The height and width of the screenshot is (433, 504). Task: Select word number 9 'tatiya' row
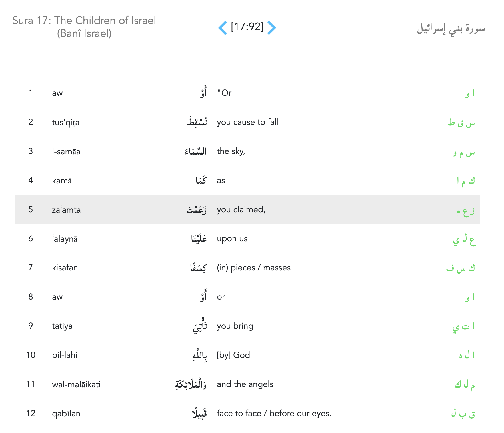pos(62,326)
